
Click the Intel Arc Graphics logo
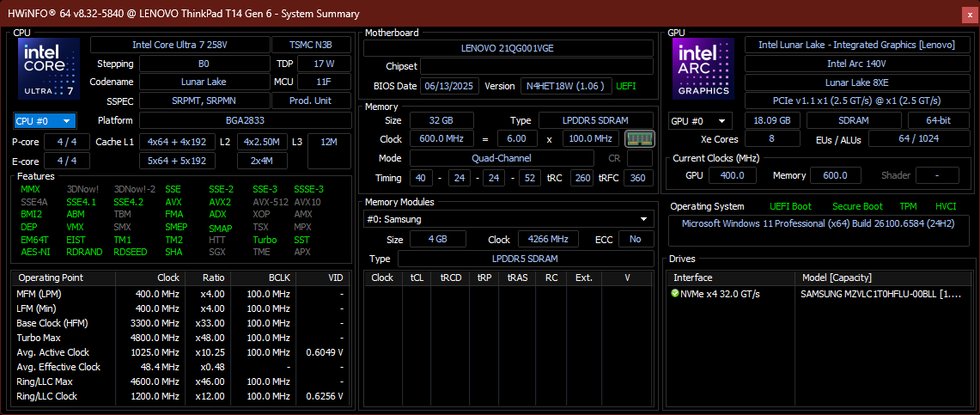[x=703, y=68]
